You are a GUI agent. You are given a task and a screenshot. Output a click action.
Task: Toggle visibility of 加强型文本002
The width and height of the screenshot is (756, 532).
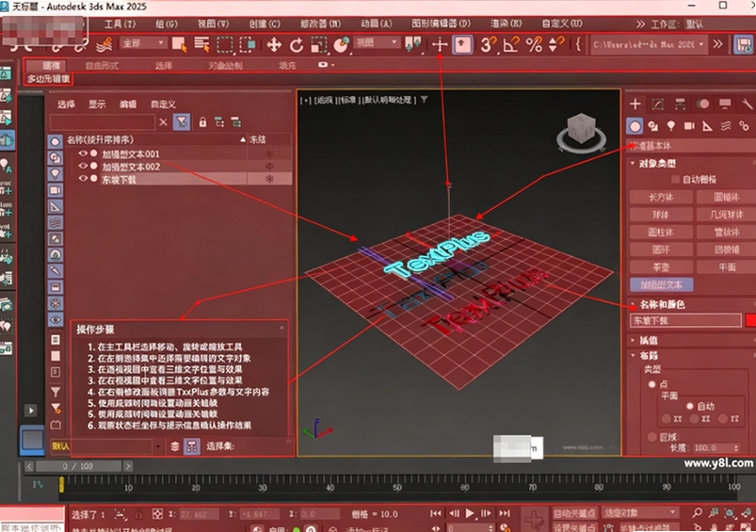[x=83, y=166]
